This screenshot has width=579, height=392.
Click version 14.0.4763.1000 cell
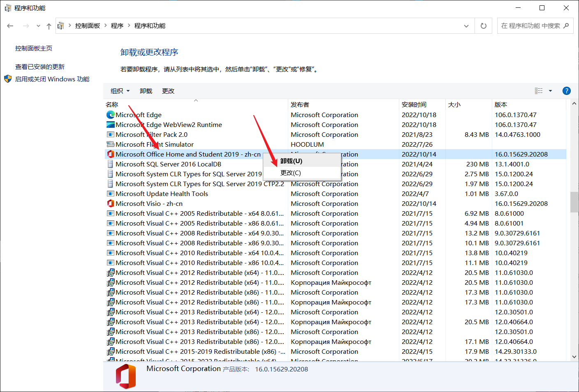pyautogui.click(x=517, y=135)
